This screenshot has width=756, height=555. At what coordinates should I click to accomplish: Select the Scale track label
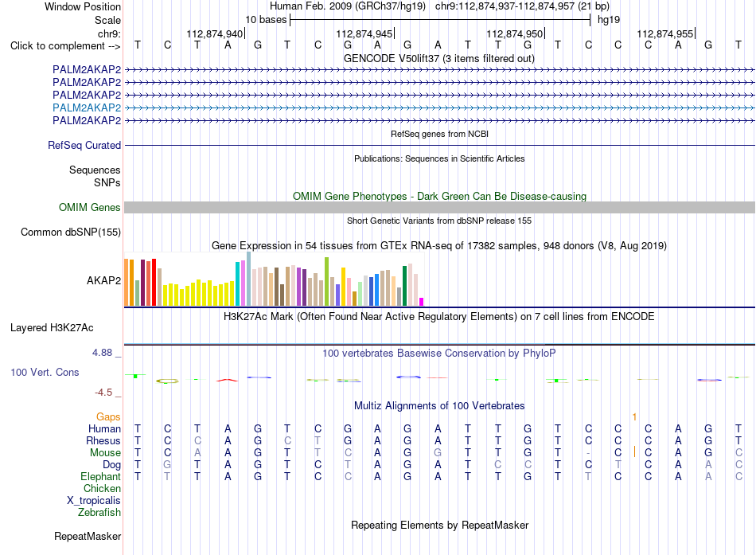click(107, 20)
